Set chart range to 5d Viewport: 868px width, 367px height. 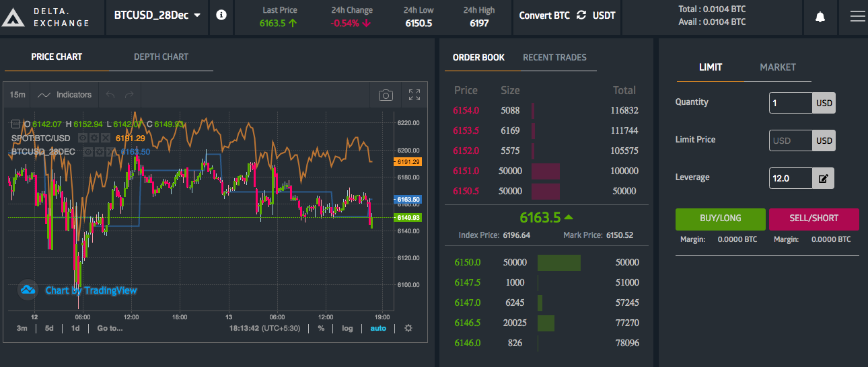coord(49,328)
